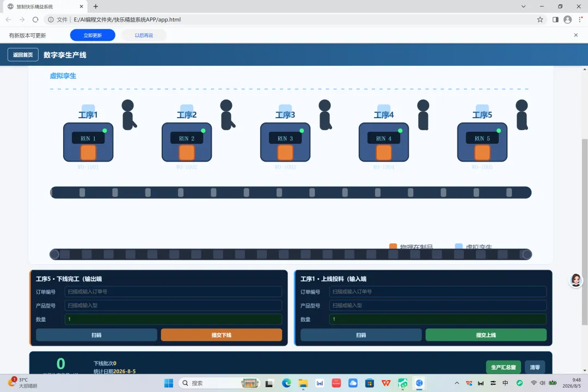Click the address bar URL
This screenshot has width=588, height=392.
point(127,20)
